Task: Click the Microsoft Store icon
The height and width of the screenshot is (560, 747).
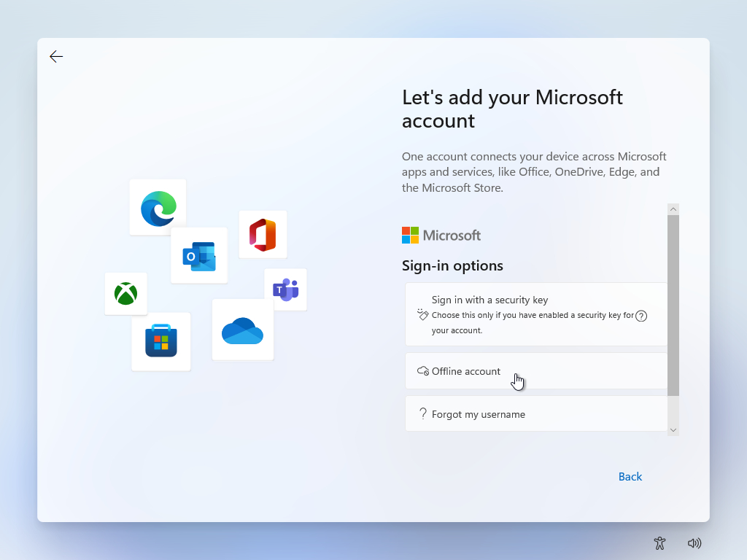Action: point(161,341)
